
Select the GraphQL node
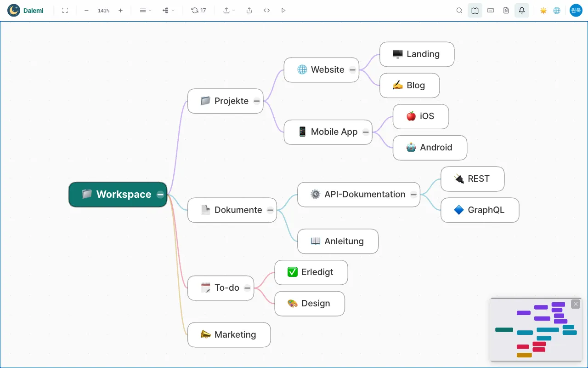[x=480, y=210]
